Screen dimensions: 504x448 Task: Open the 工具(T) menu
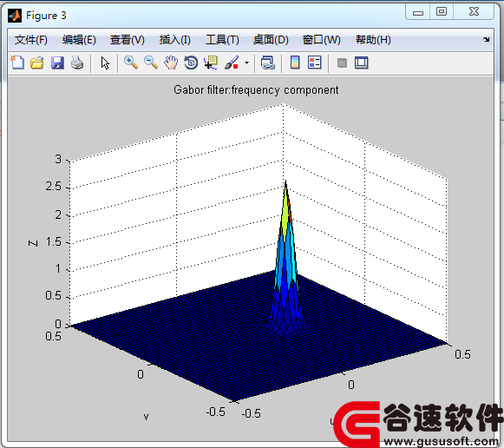(x=222, y=40)
